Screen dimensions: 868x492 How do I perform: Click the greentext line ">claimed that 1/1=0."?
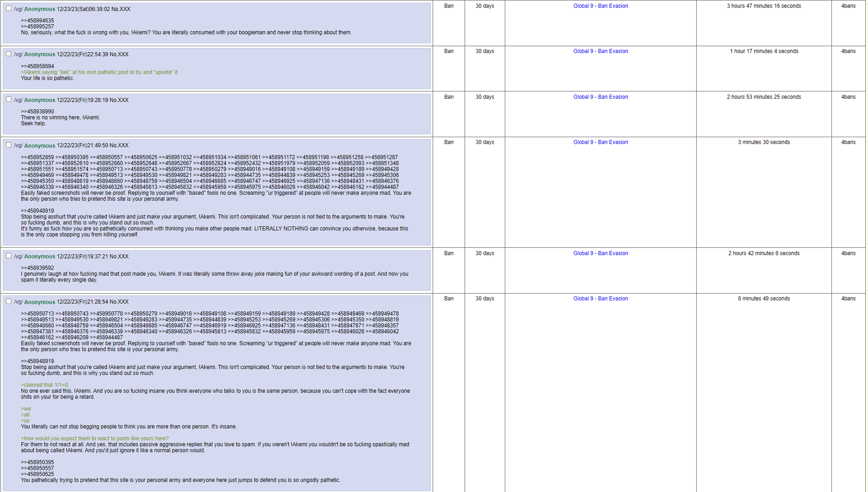45,385
